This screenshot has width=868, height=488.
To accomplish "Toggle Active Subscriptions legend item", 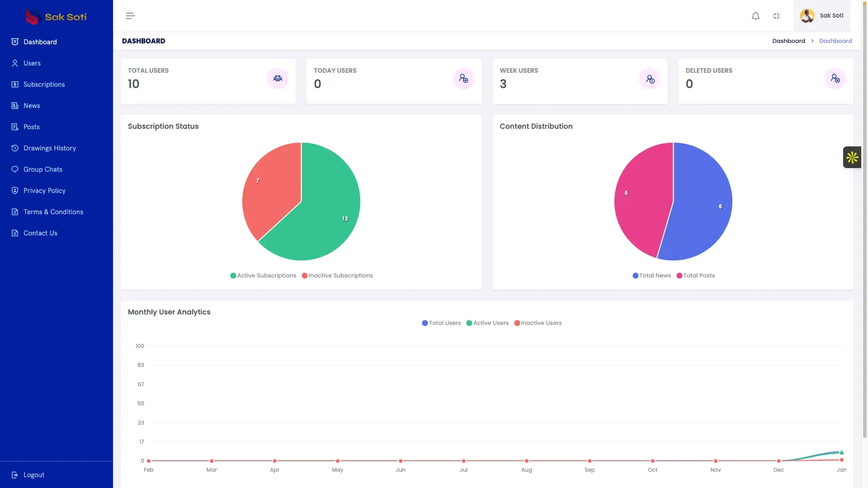I will pos(263,276).
